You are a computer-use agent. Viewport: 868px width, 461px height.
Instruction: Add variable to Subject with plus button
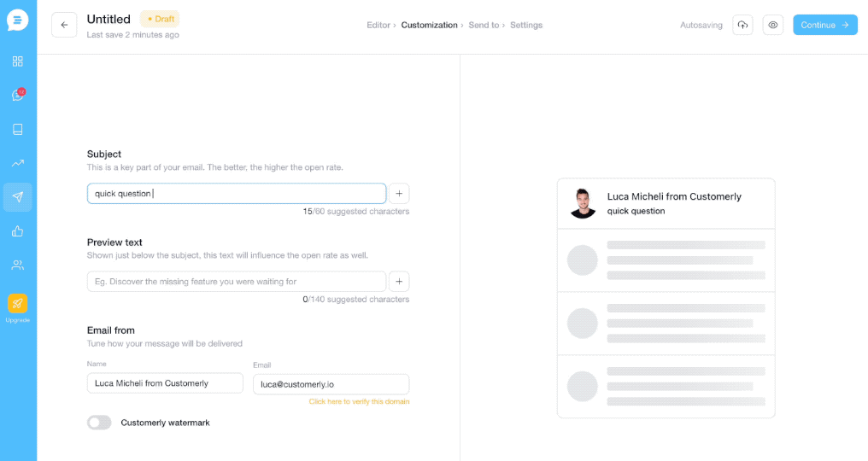pyautogui.click(x=399, y=194)
